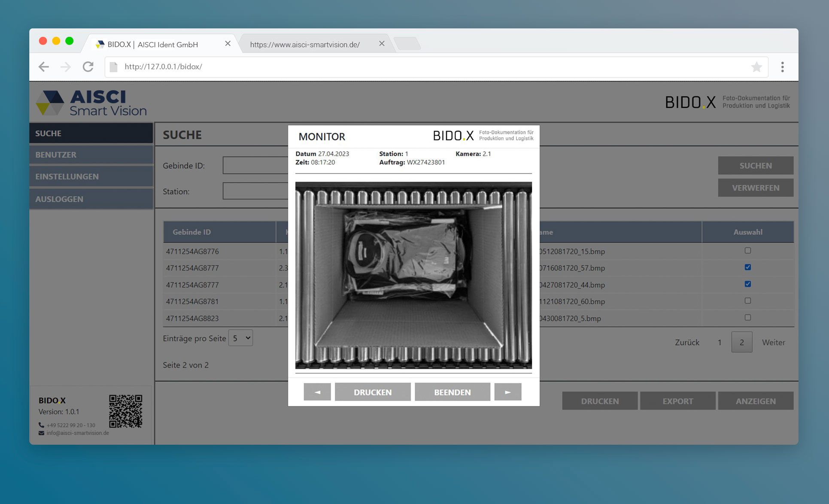This screenshot has height=504, width=829.
Task: Check box for 0430081720_5.bmp row
Action: pos(747,318)
